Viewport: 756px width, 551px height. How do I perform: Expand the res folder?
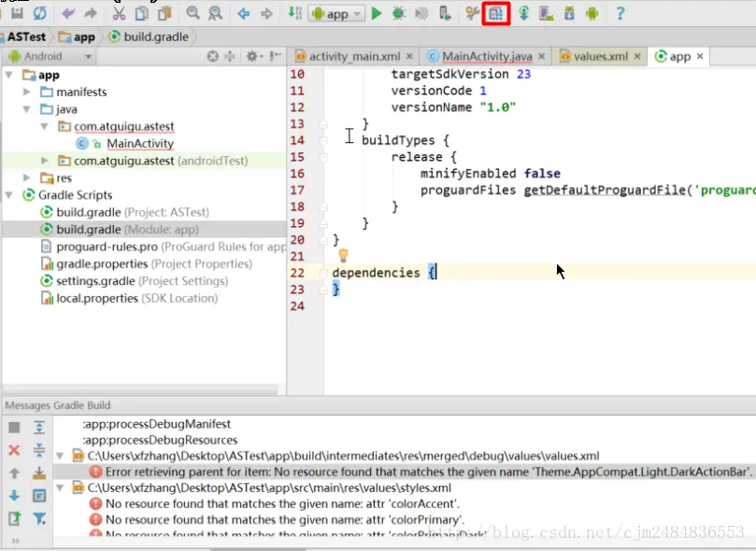click(26, 177)
